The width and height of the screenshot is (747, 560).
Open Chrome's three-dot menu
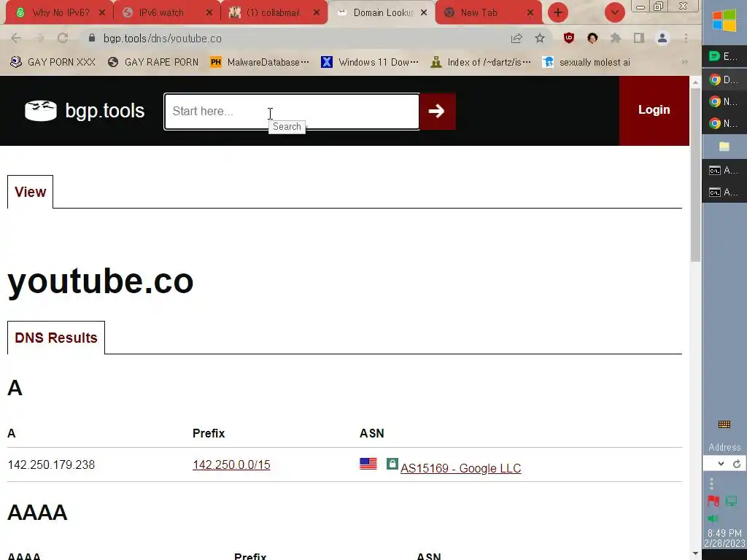click(x=686, y=38)
